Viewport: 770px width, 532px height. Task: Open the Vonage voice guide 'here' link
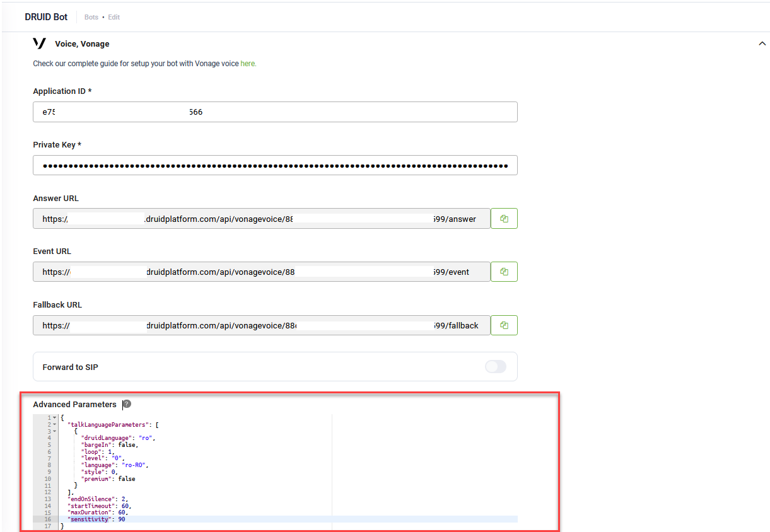[248, 64]
